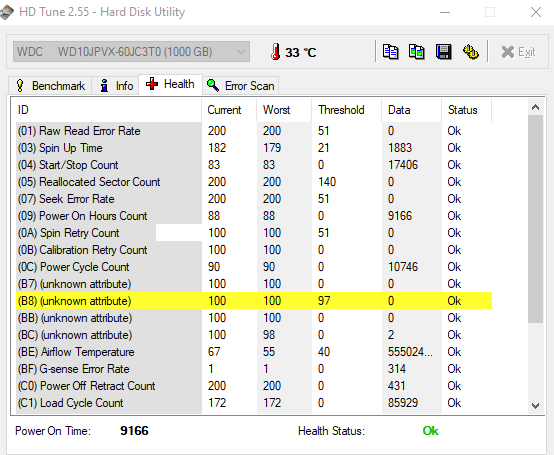Click the magnifier icon on Error Scan tab
Viewport: 554px width, 455px height.
[213, 85]
